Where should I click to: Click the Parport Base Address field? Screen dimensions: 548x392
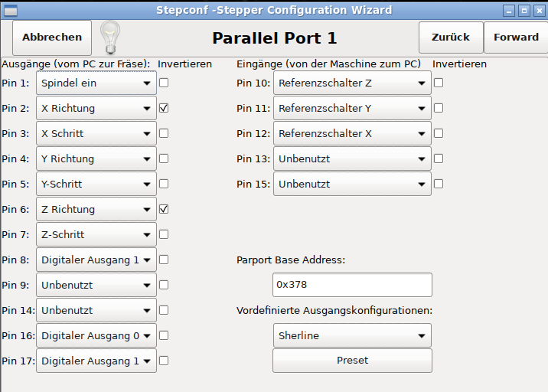352,285
